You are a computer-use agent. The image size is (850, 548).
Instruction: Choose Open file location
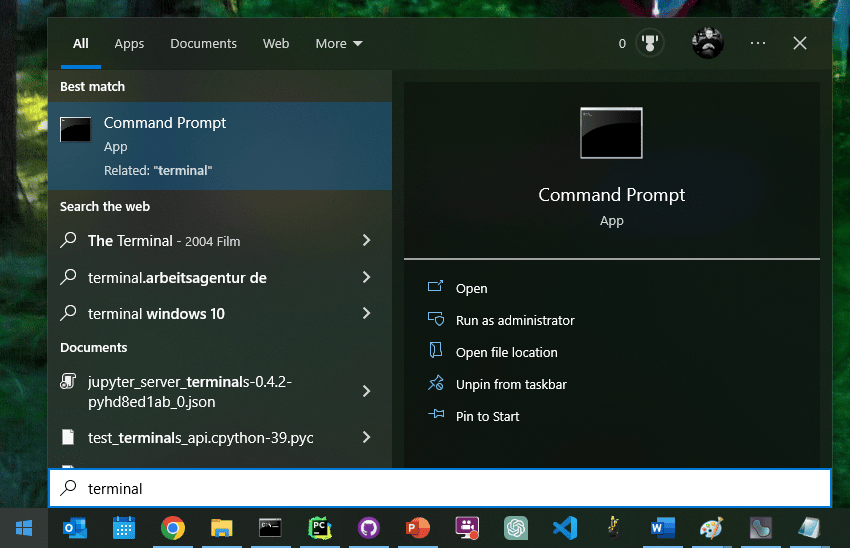click(506, 352)
